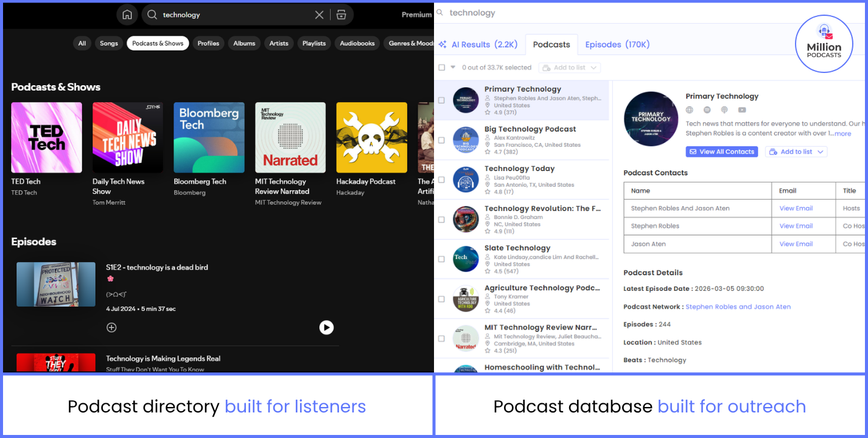The height and width of the screenshot is (438, 868).
Task: Toggle the select-all checkbox above podcast list
Action: [x=442, y=68]
